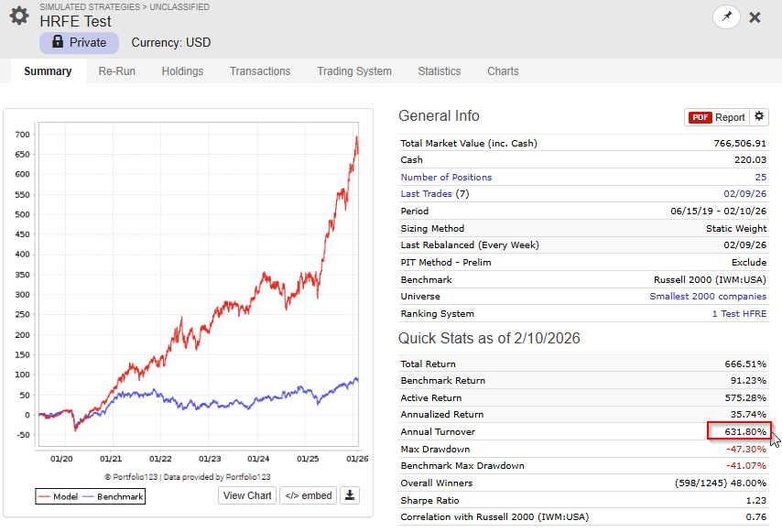The height and width of the screenshot is (532, 782).
Task: Open the strategy settings gear icon
Action: point(18,16)
